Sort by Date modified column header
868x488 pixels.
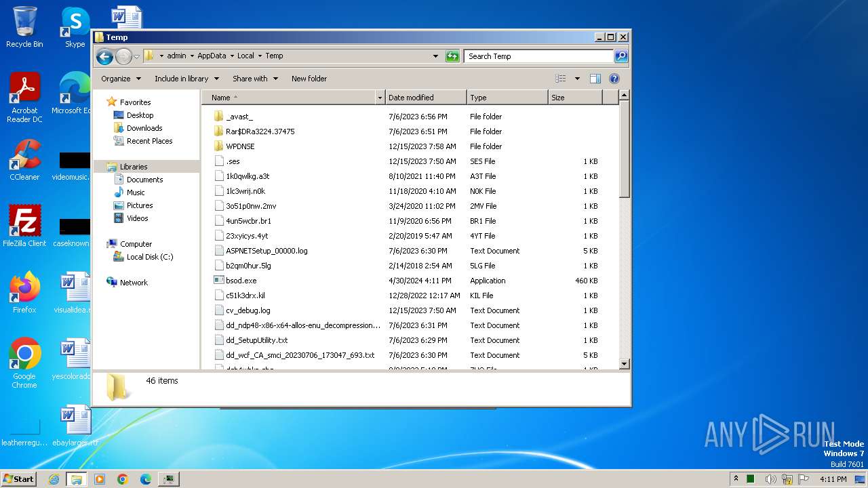click(426, 98)
